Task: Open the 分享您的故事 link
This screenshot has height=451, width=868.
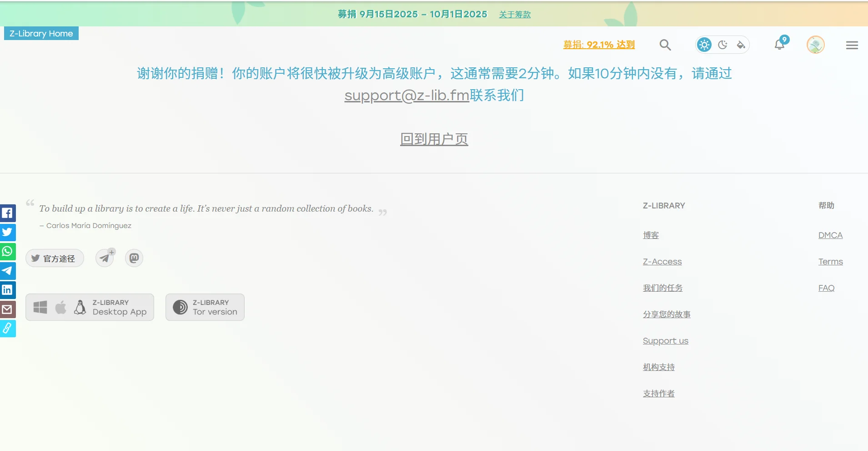Action: [667, 314]
